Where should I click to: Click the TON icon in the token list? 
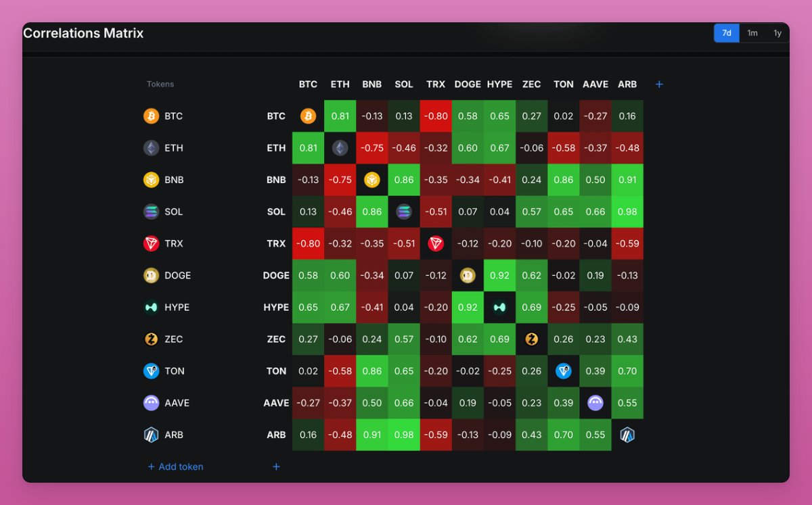pyautogui.click(x=151, y=371)
